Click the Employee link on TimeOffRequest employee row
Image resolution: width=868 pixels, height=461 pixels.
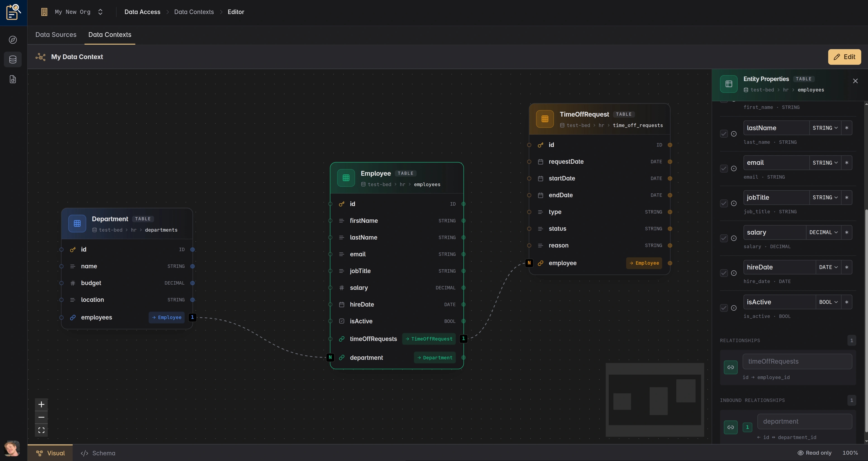point(644,263)
